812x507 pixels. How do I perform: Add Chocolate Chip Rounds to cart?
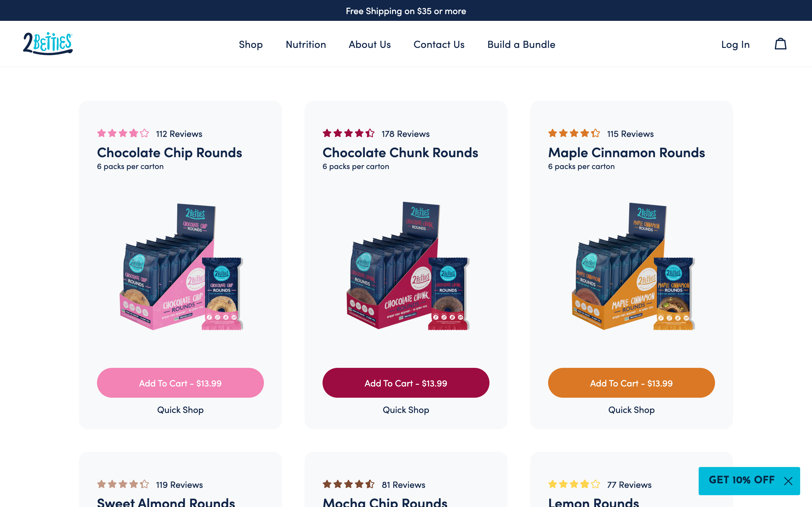pyautogui.click(x=180, y=383)
